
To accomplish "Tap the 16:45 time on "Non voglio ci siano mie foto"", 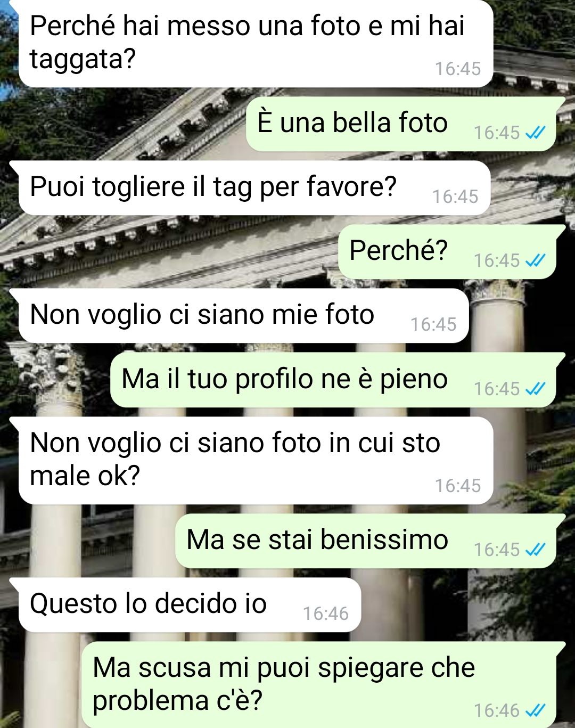I will pyautogui.click(x=433, y=324).
